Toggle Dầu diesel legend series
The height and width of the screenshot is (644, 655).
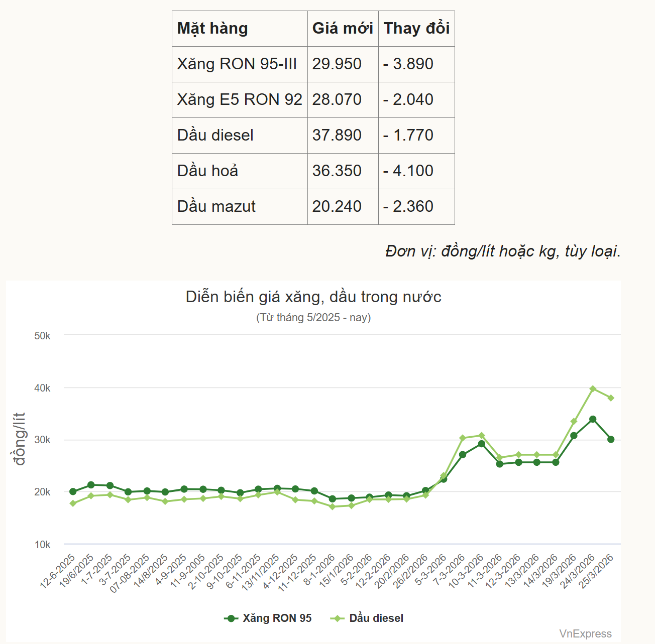pos(367,618)
